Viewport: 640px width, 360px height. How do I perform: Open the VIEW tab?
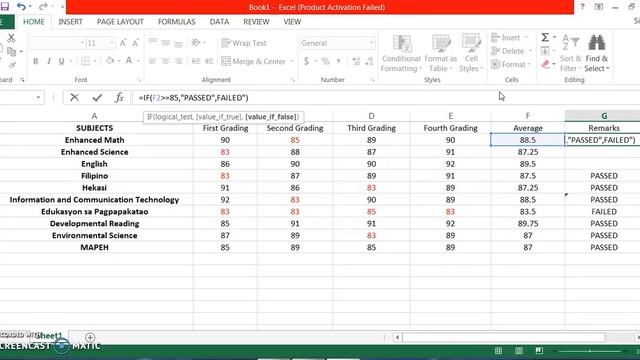click(292, 22)
